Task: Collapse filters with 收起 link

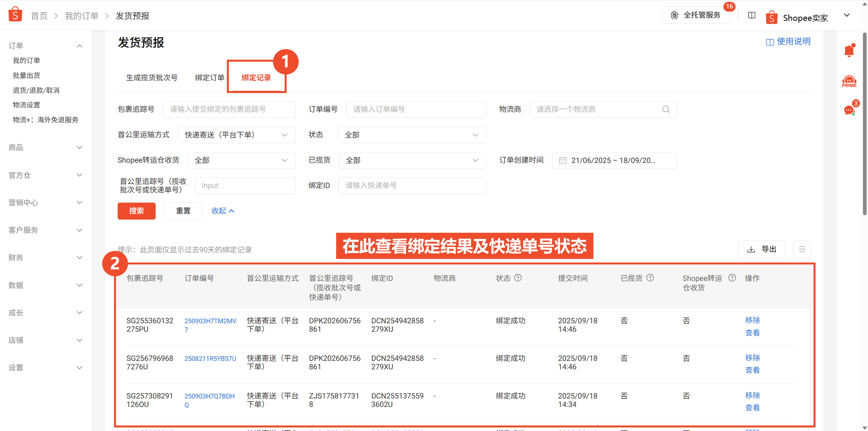Action: tap(223, 211)
